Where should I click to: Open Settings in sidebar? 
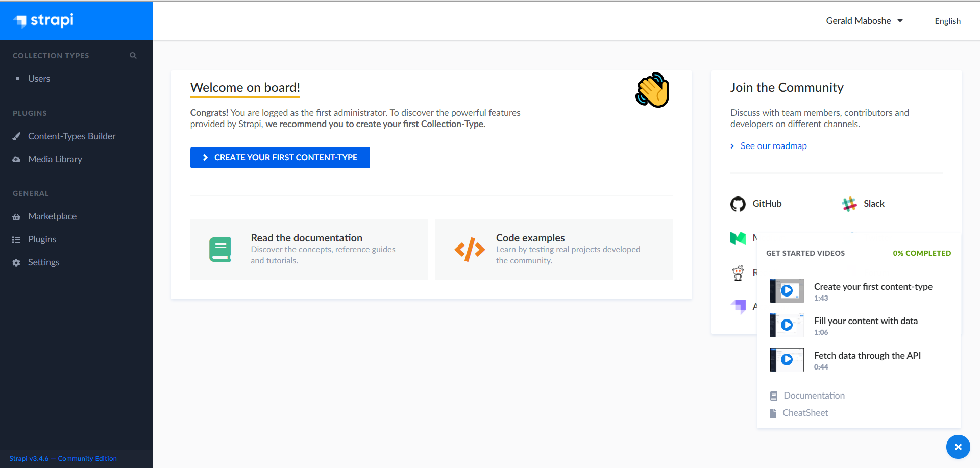click(43, 262)
